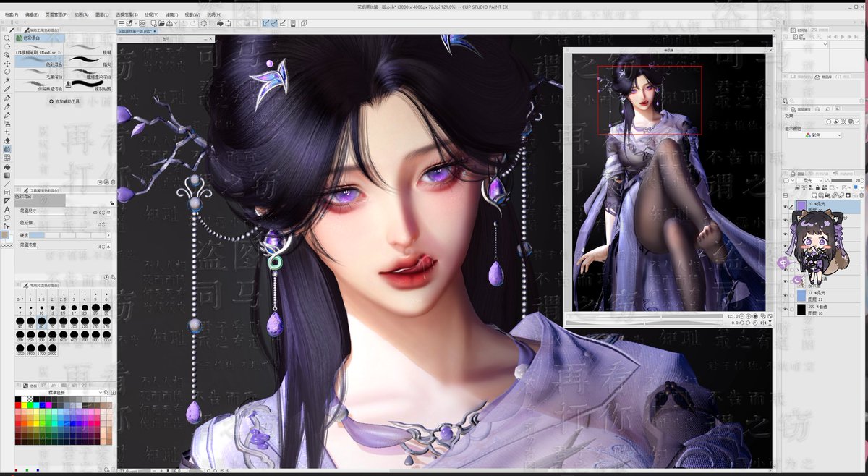Viewport: 868px width, 476px height.
Task: Select the Text tool (A icon)
Action: tap(7, 209)
